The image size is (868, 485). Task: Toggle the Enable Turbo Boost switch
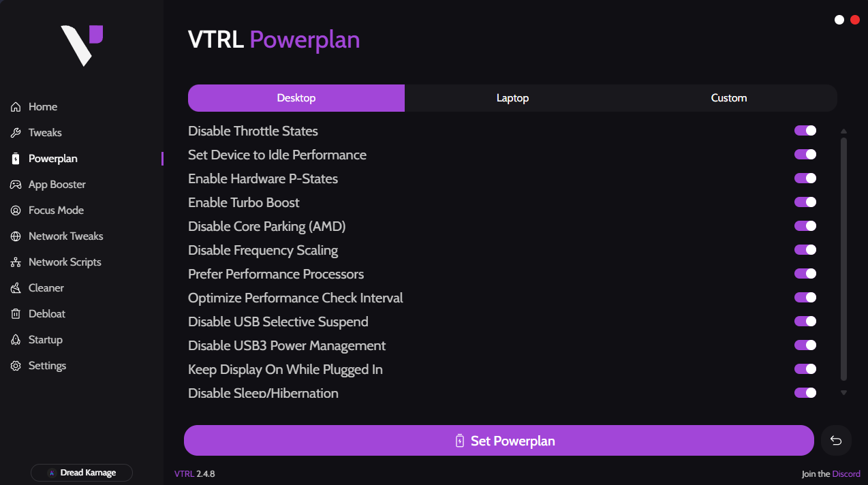tap(805, 202)
